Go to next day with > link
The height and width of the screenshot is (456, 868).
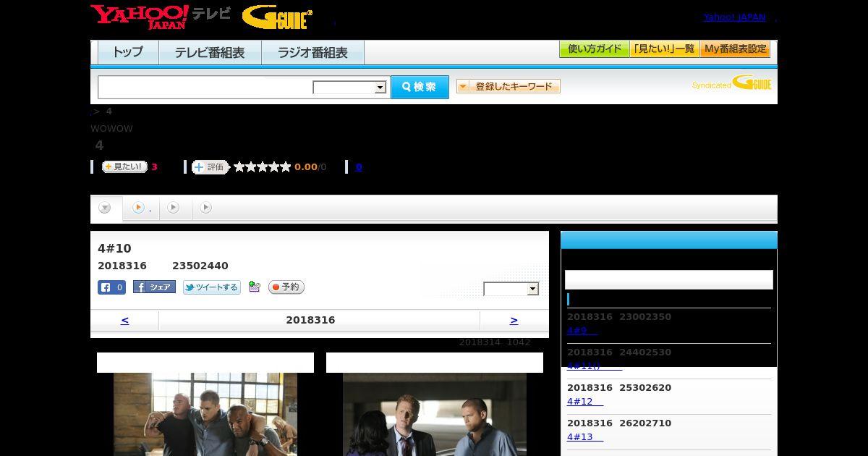coord(514,320)
